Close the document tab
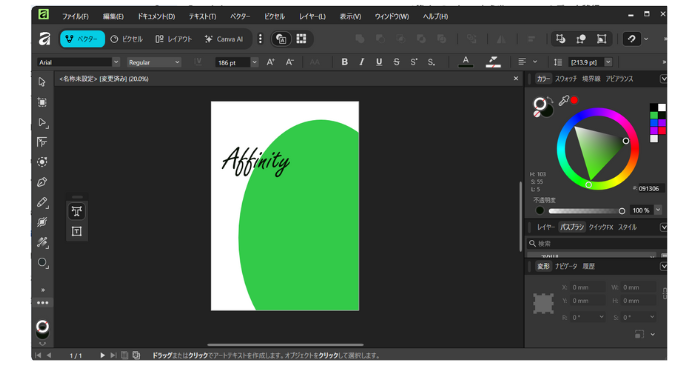698x365 pixels. pos(516,78)
